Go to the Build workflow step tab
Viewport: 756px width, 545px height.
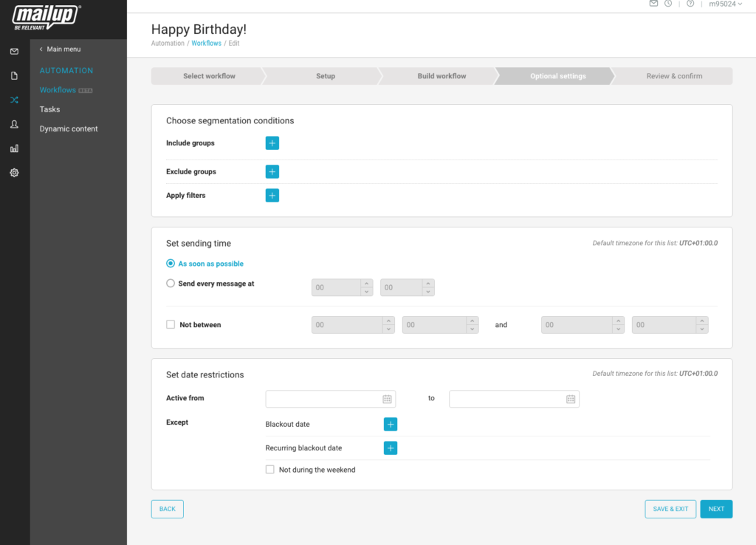441,76
